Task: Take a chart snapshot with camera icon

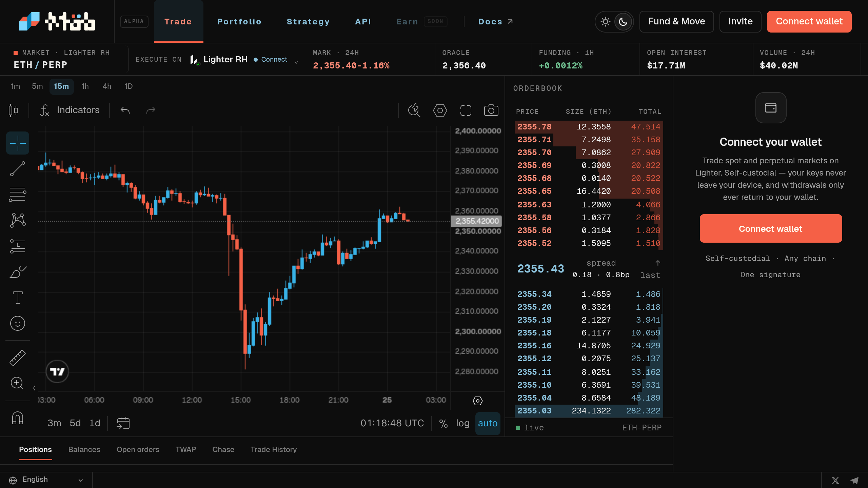Action: 491,110
